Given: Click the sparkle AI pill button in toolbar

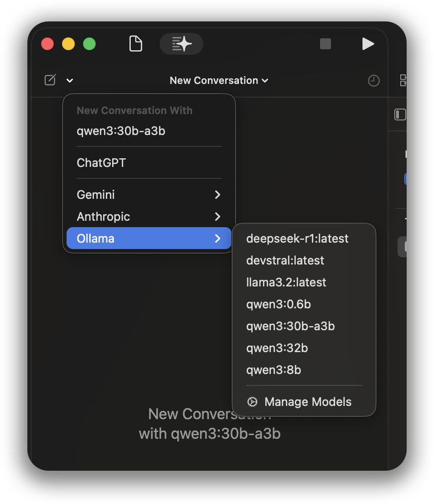Looking at the screenshot, I should (x=181, y=43).
